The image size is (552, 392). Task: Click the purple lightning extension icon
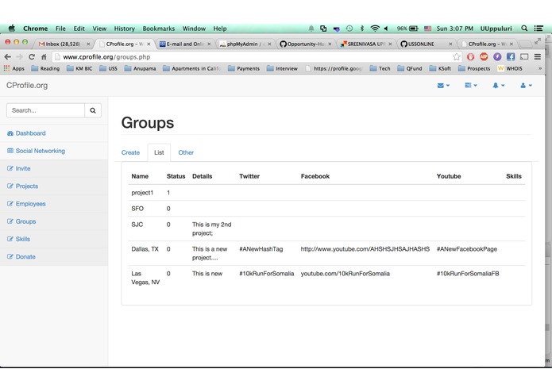497,56
